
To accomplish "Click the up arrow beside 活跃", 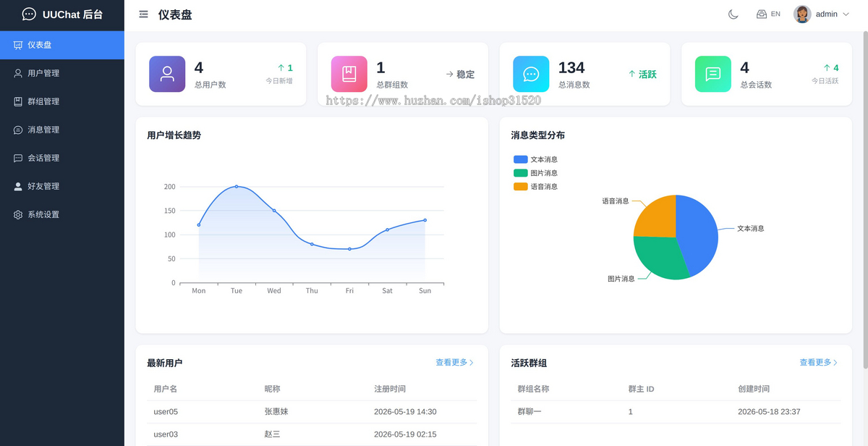I will pos(631,74).
